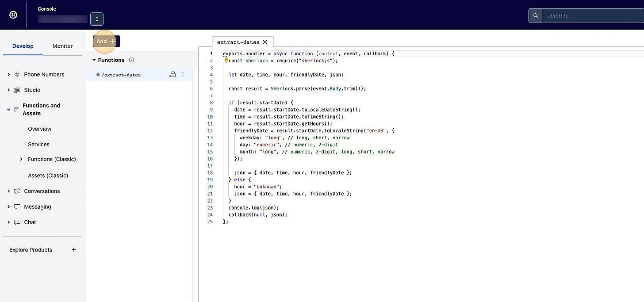Image resolution: width=644 pixels, height=302 pixels.
Task: Expand the Conversations chevron
Action: pos(9,191)
